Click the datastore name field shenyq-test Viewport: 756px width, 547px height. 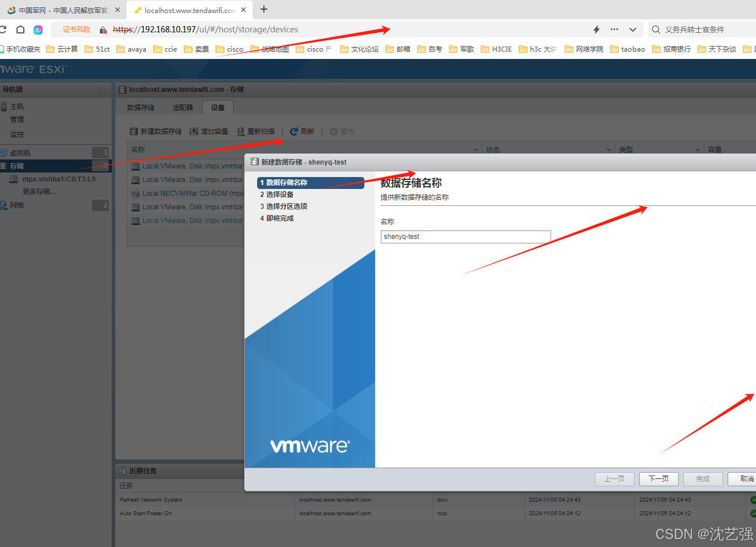pyautogui.click(x=465, y=237)
